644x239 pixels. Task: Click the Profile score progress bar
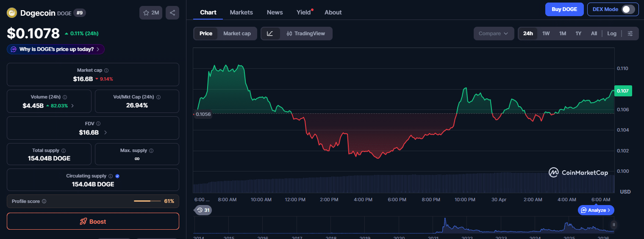tap(147, 201)
